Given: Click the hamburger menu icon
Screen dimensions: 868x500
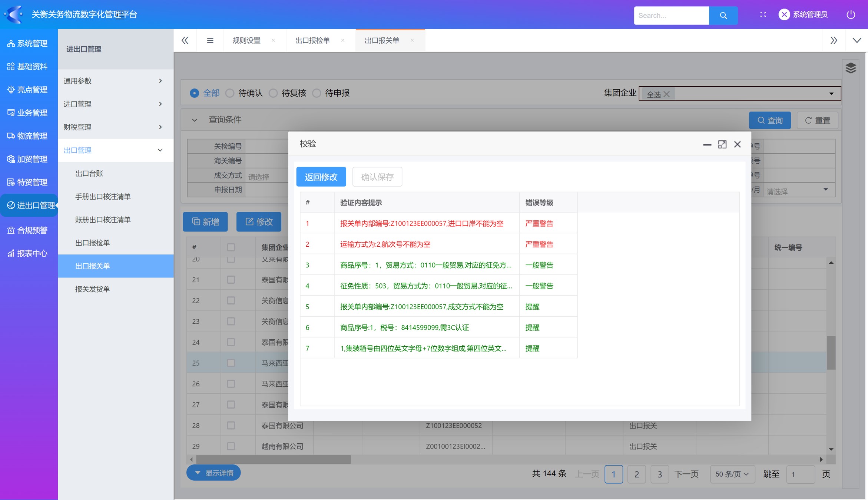Looking at the screenshot, I should (210, 40).
